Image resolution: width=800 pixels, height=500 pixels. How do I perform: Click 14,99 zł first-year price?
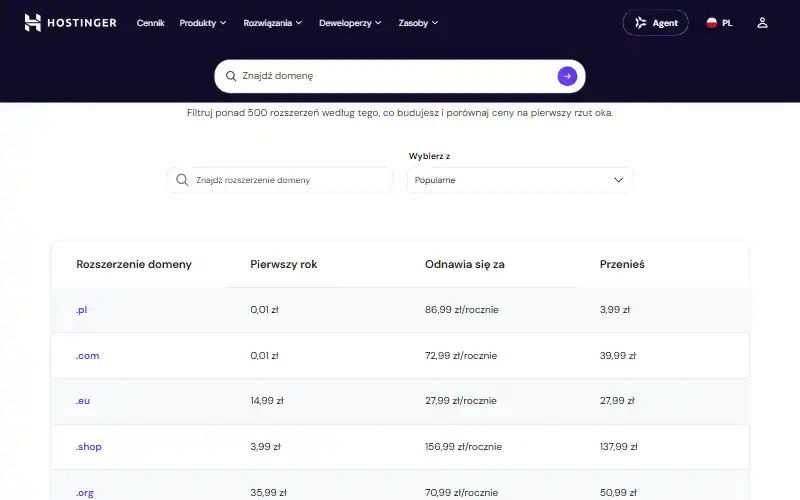(267, 401)
